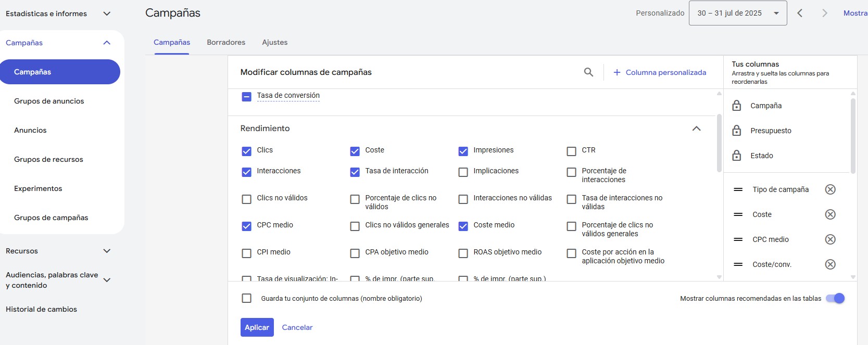The image size is (868, 345).
Task: Click the Personalizado date label
Action: coord(660,13)
